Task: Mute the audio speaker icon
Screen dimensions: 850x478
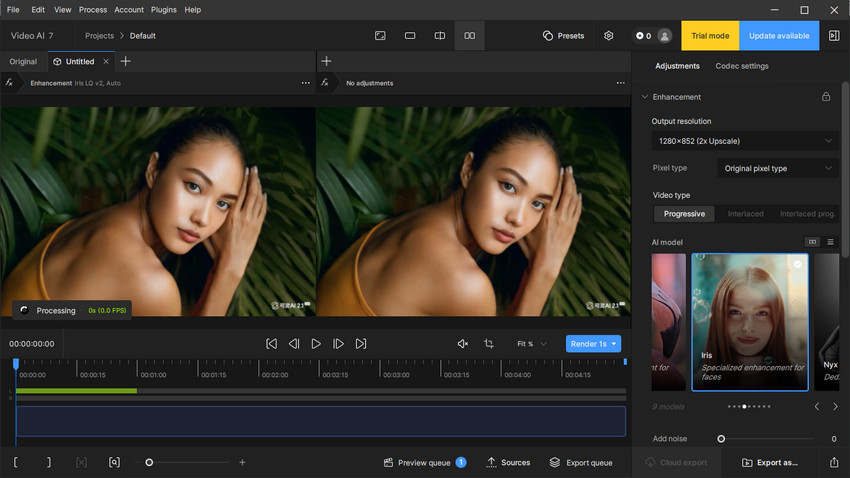Action: click(463, 344)
